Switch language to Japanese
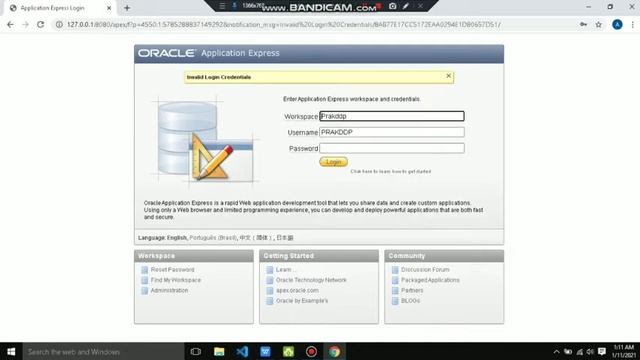Image resolution: width=640 pixels, height=360 pixels. pos(285,238)
